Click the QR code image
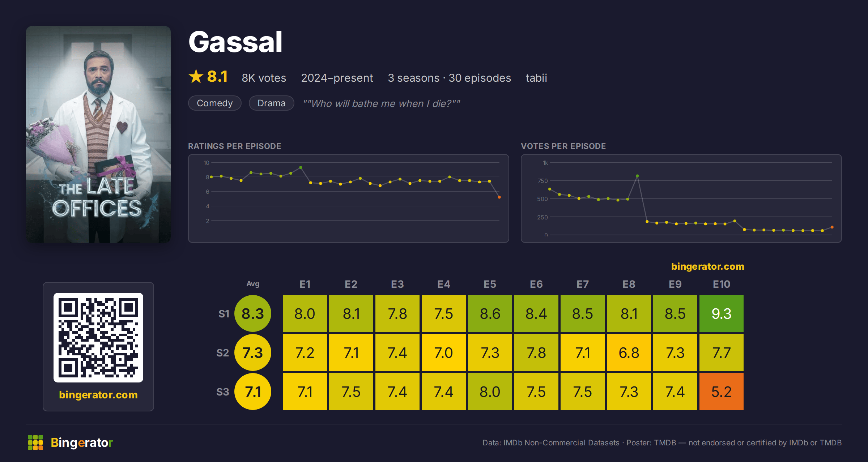Image resolution: width=868 pixels, height=462 pixels. [98, 338]
